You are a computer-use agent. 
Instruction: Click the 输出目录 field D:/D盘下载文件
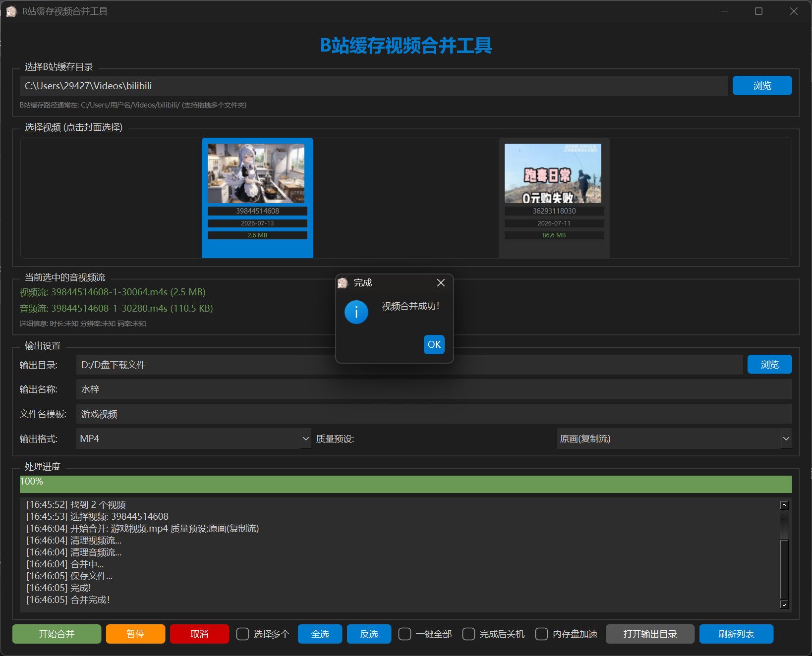(x=409, y=365)
